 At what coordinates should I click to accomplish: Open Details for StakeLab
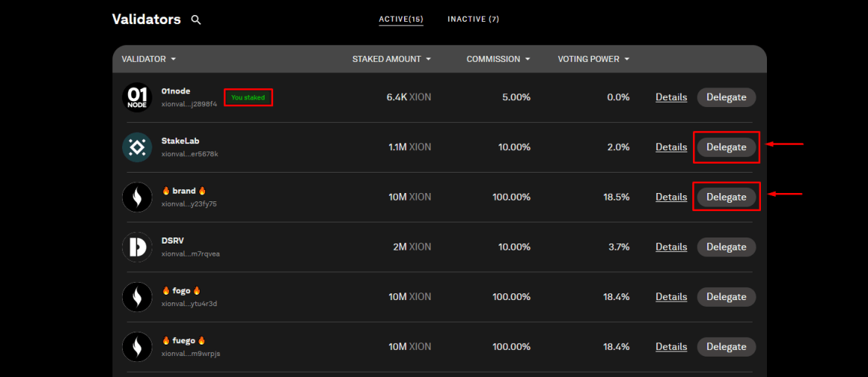click(671, 147)
